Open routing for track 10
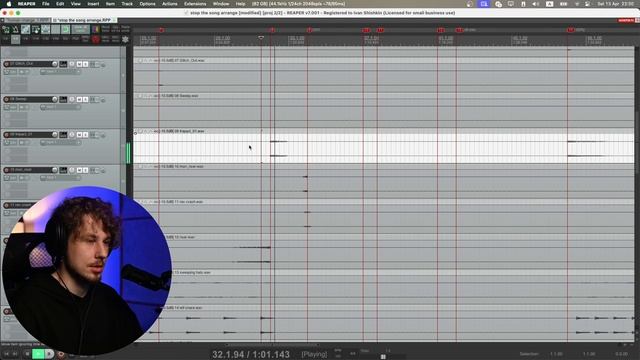The image size is (640, 360). (63, 170)
